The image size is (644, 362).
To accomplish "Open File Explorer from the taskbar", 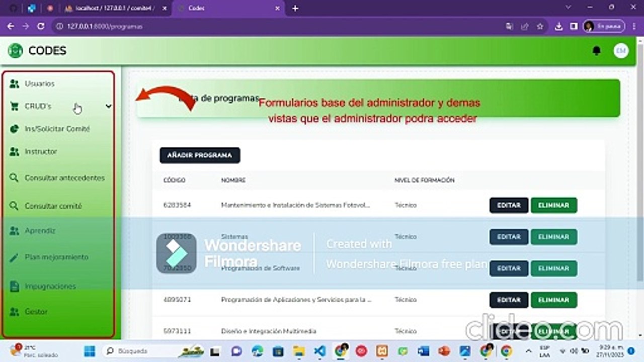I will point(299,351).
